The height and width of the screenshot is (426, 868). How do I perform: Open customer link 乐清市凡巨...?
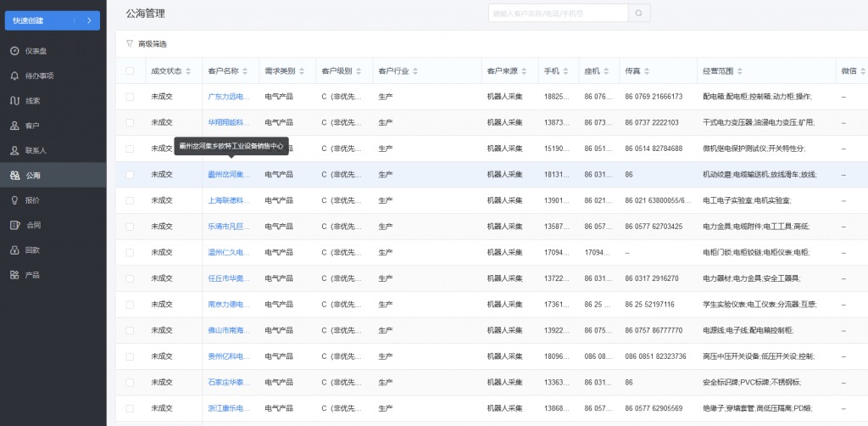pyautogui.click(x=229, y=227)
